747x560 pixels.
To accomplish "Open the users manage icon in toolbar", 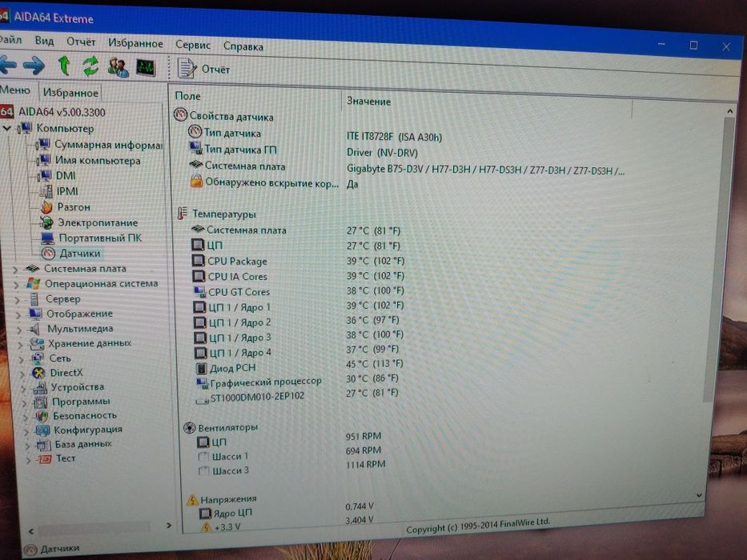I will tap(118, 67).
